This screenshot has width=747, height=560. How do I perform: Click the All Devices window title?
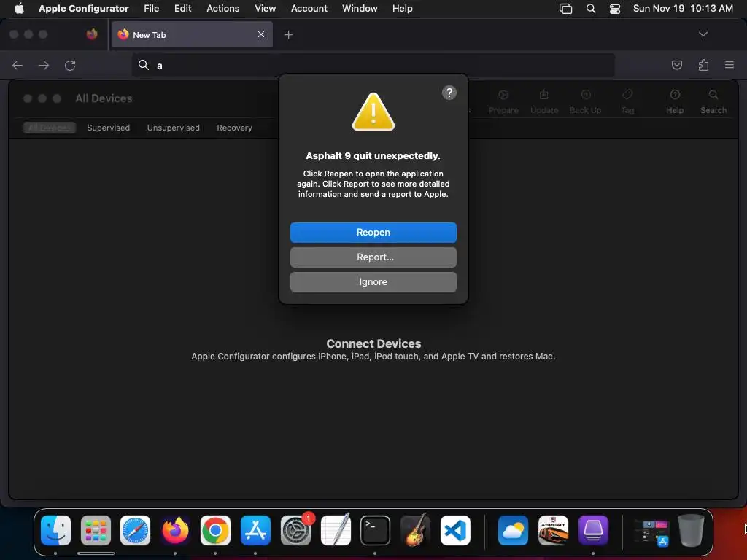click(x=104, y=98)
